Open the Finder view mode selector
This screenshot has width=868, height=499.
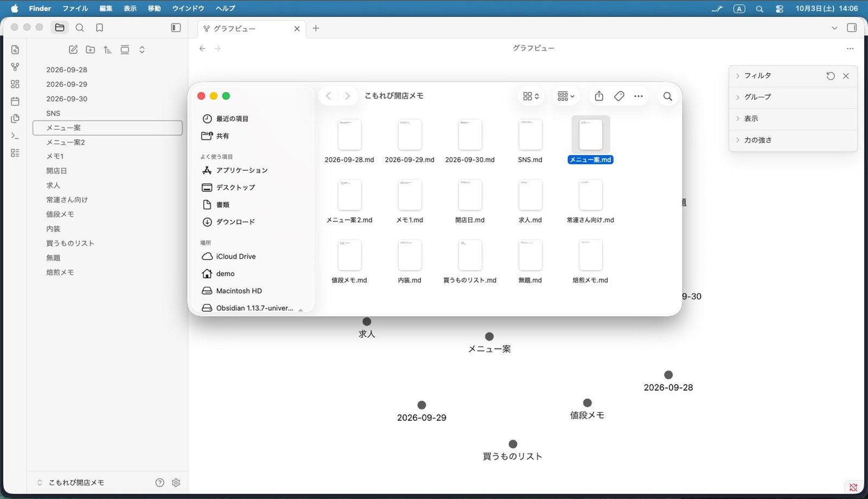point(531,97)
